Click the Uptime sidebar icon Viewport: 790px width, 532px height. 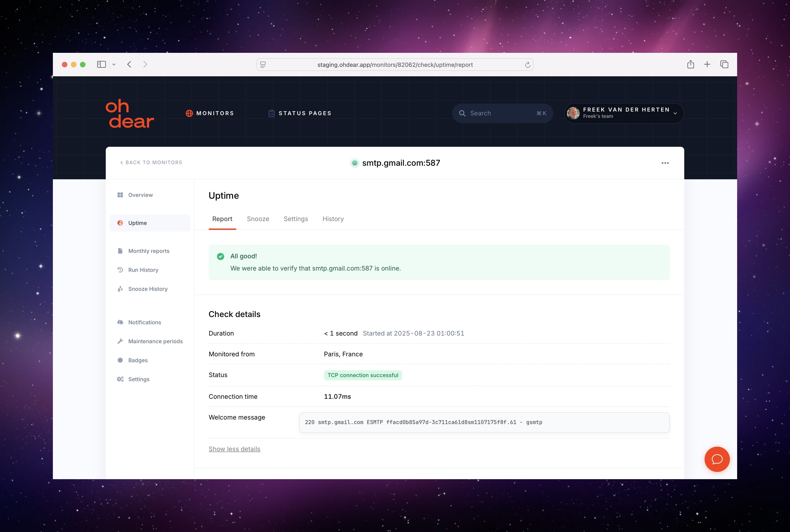pos(120,223)
